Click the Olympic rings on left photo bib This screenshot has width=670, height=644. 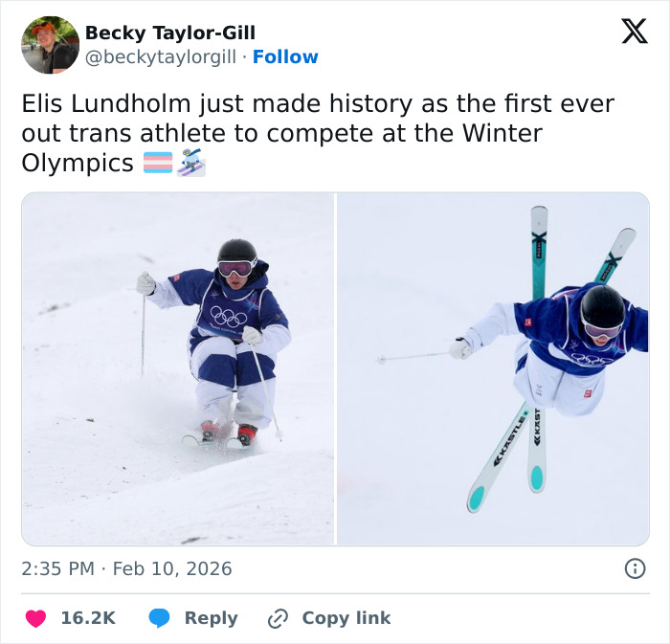[x=228, y=317]
